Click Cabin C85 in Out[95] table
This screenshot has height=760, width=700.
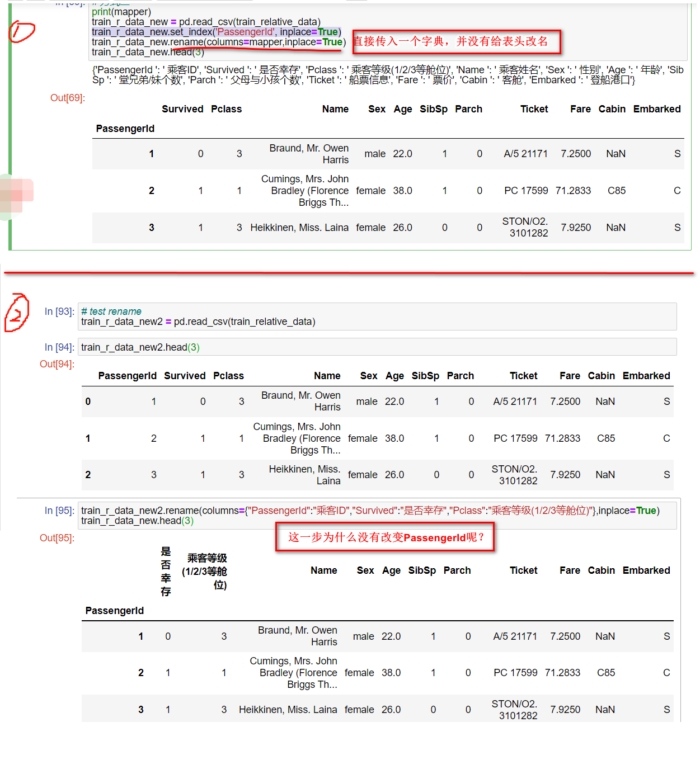point(606,673)
